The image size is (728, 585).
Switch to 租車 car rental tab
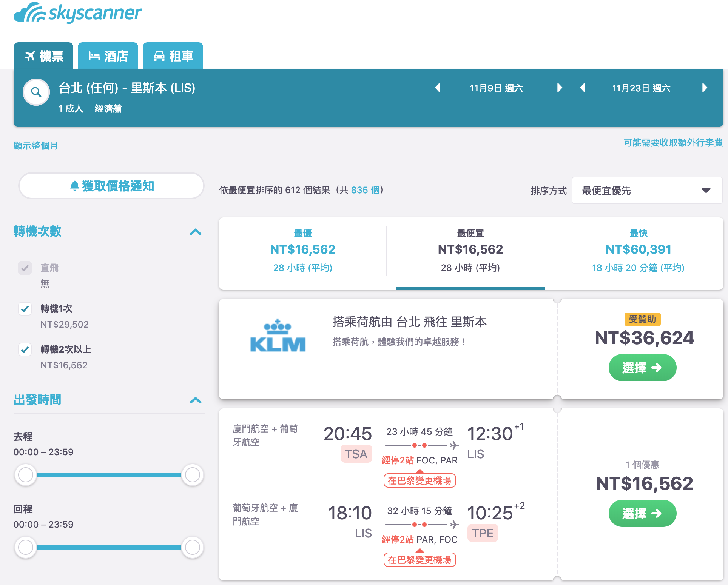coord(173,56)
